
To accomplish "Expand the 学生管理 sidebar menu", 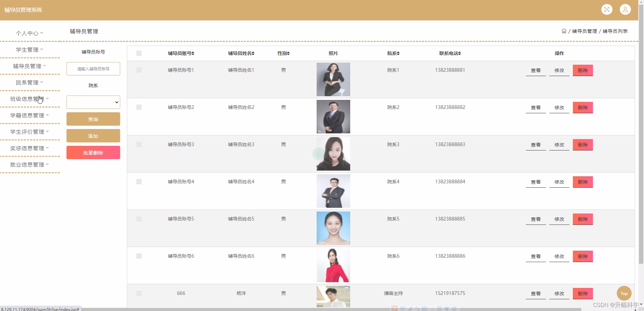I will [29, 49].
